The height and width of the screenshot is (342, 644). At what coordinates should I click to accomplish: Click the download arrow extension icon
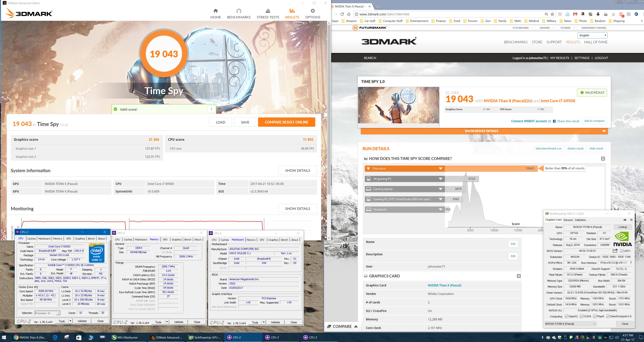click(598, 14)
